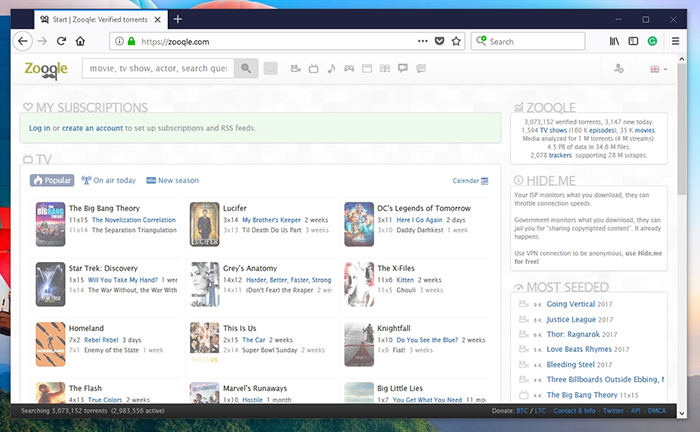
Task: Open the Games category icon
Action: click(349, 69)
